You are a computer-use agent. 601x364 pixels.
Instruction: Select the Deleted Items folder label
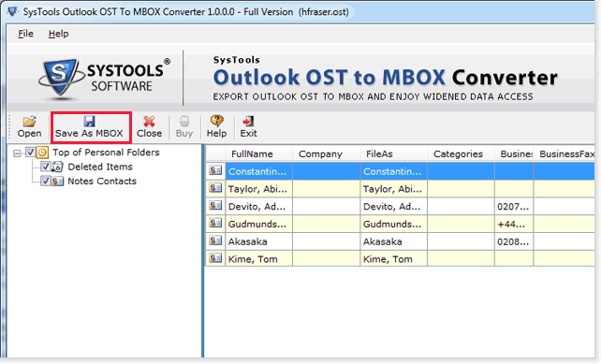coord(100,167)
